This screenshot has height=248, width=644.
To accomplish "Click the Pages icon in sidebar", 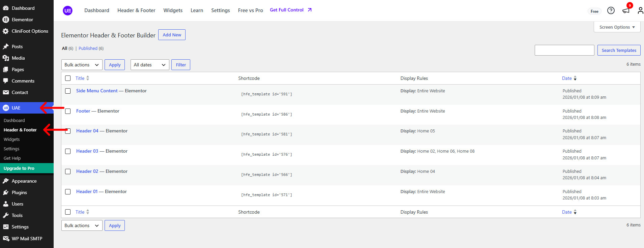I will tap(6, 69).
